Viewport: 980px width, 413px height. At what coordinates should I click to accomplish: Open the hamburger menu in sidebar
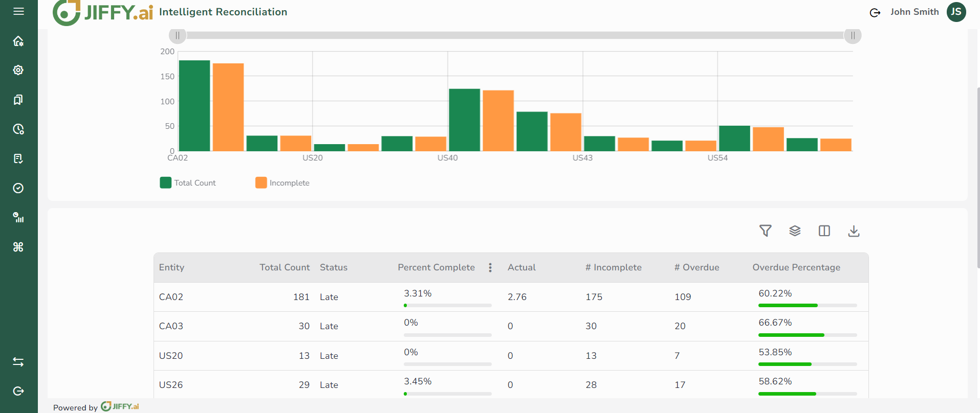click(x=18, y=11)
